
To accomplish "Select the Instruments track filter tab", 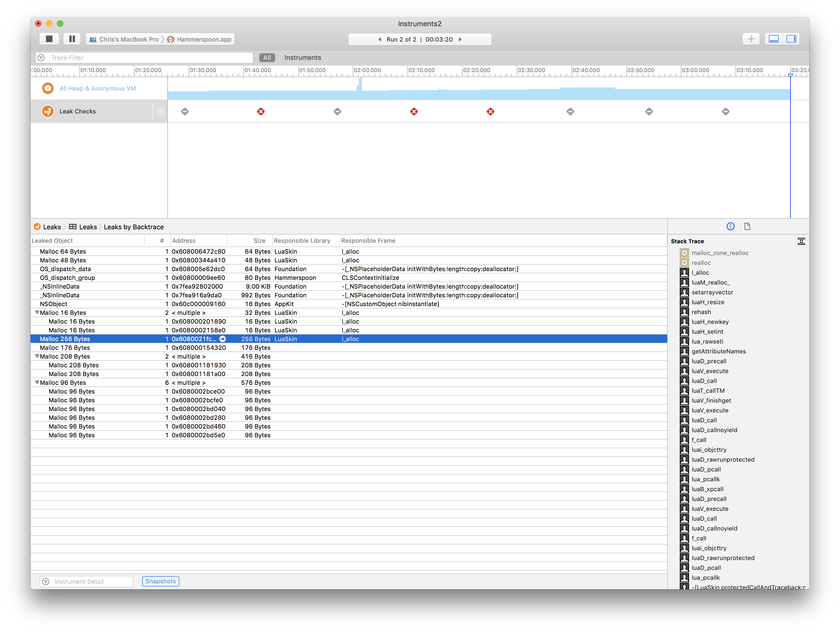I will point(302,58).
